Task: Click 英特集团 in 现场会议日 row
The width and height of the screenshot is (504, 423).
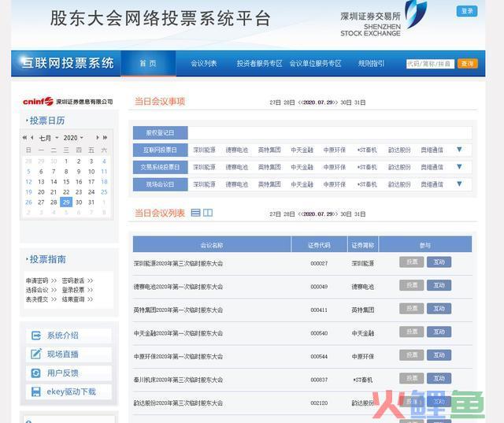Action: pos(269,184)
